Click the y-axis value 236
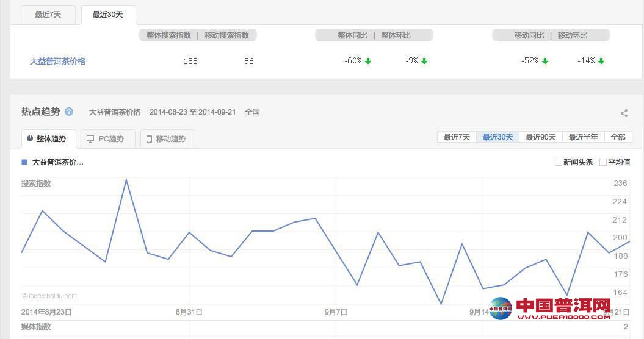 (x=620, y=184)
